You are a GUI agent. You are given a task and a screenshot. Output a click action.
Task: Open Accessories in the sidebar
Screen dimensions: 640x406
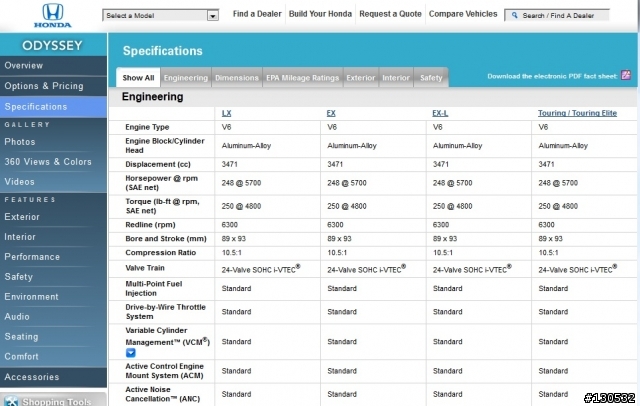[x=53, y=377]
